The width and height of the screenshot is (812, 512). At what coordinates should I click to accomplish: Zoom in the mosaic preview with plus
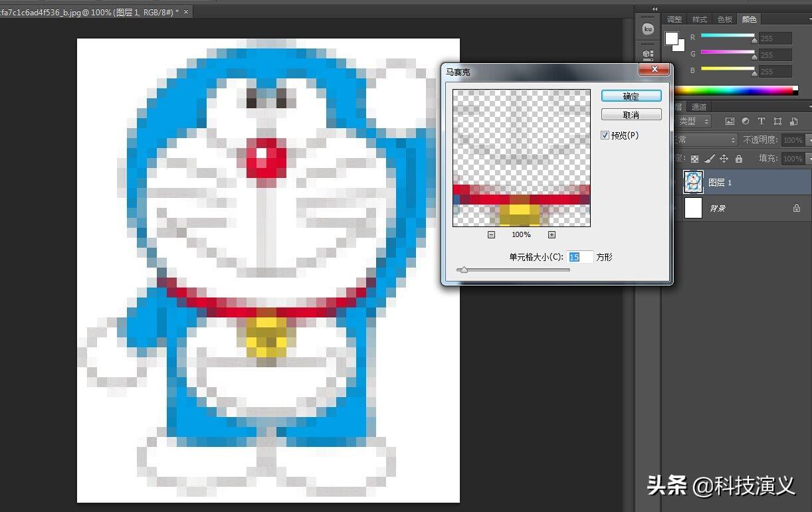[x=552, y=234]
